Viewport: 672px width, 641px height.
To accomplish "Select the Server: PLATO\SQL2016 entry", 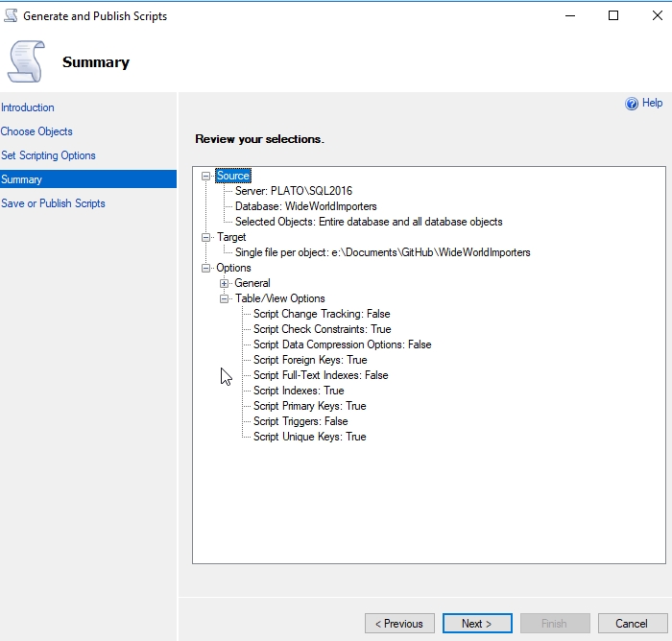I will (293, 191).
